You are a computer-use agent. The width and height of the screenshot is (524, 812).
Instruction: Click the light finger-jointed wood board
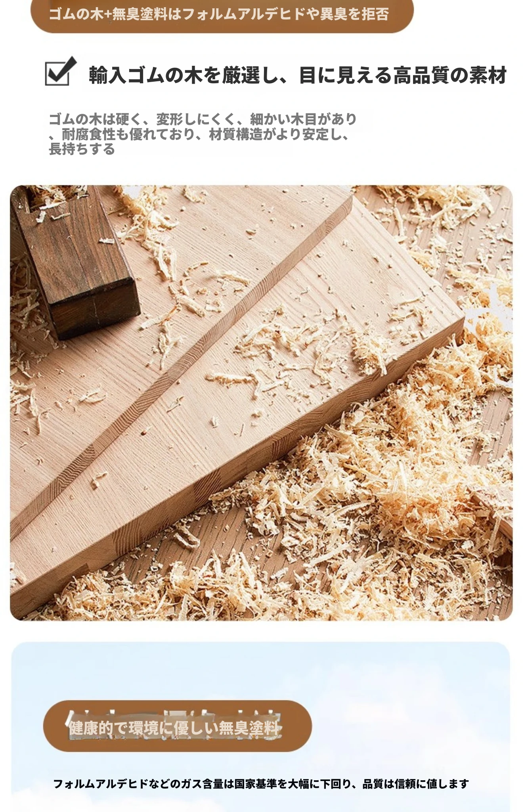(x=238, y=396)
